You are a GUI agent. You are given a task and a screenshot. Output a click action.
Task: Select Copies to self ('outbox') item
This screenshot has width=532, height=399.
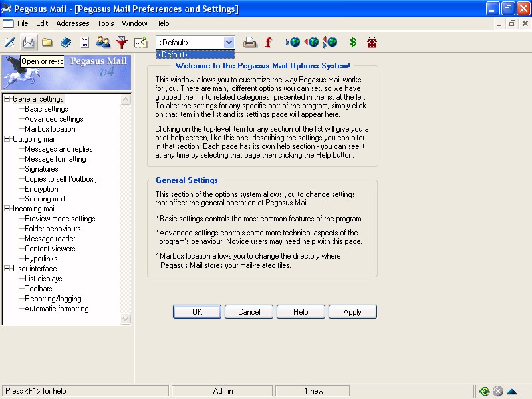(x=61, y=179)
